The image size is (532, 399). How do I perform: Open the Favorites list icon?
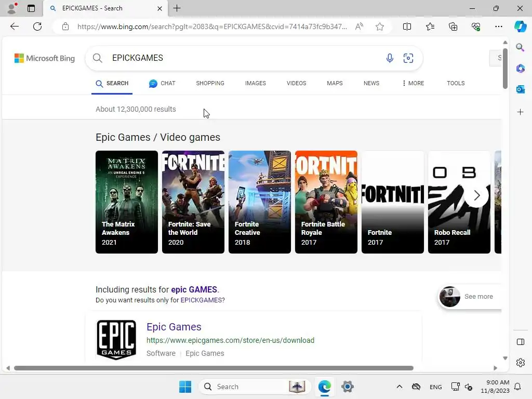[x=430, y=26]
